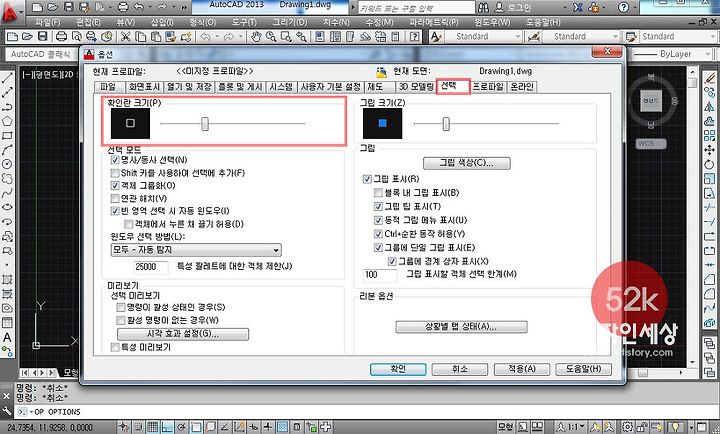
Task: Enable Shift 키를 사용하여 선택에 추가(F) checkbox
Action: (x=115, y=173)
